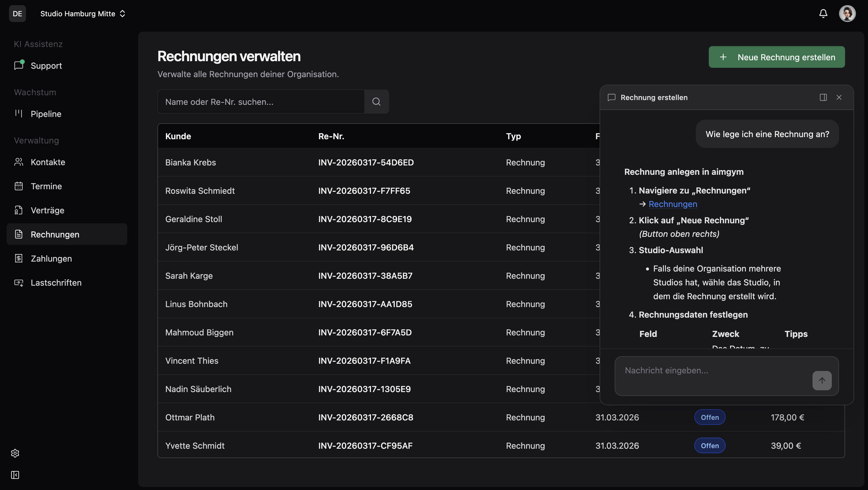The image size is (868, 490).
Task: Open Verträge in the sidebar
Action: (67, 210)
